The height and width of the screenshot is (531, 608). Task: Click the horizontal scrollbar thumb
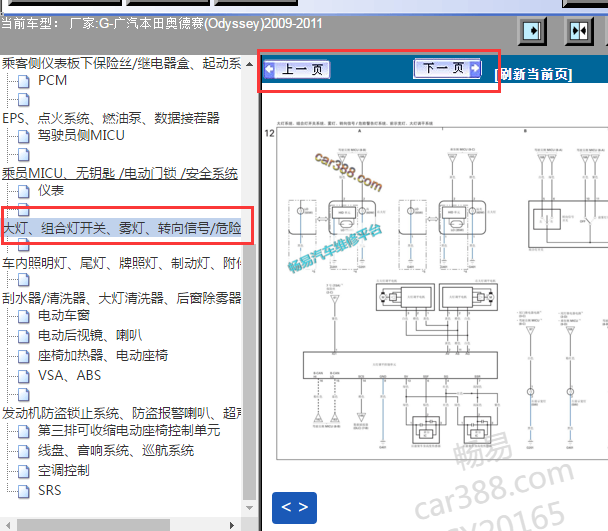pos(93,525)
